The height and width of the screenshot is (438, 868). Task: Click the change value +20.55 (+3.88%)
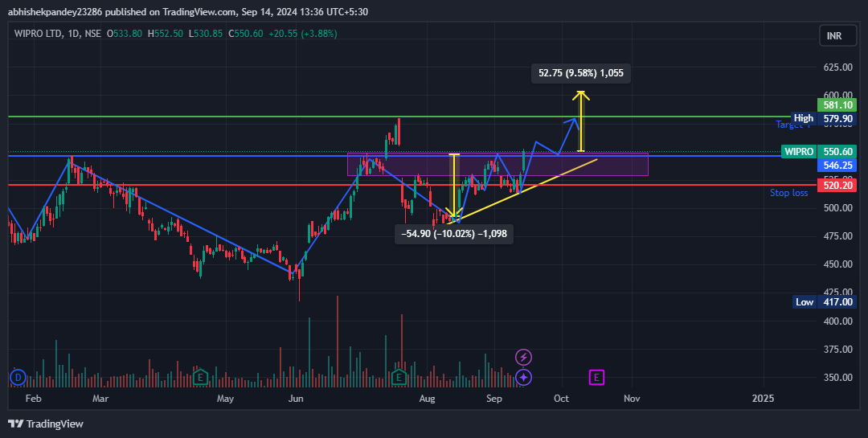click(x=302, y=34)
